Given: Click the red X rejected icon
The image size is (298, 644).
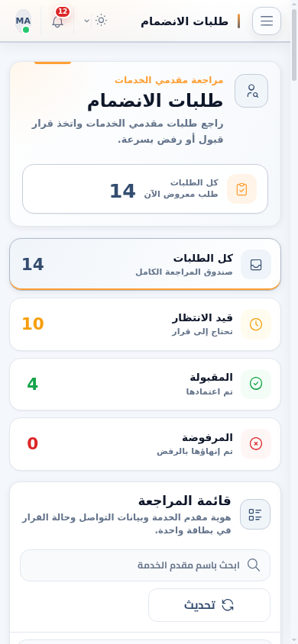Looking at the screenshot, I should pos(256,444).
